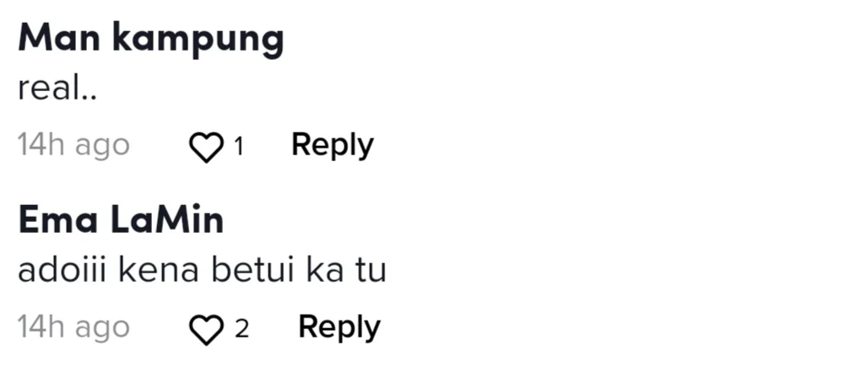
Task: Click the like count 2 beside heart
Action: click(x=242, y=329)
